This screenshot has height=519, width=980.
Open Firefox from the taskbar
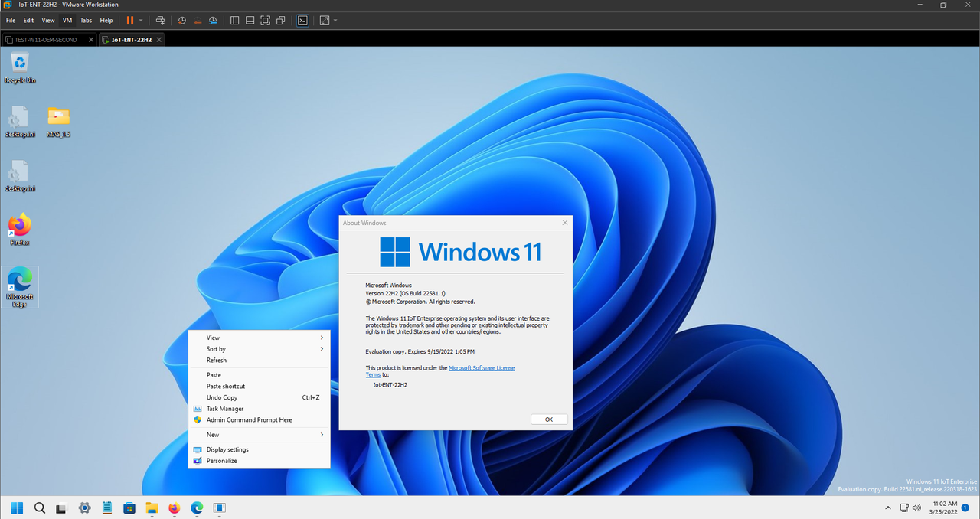click(174, 508)
